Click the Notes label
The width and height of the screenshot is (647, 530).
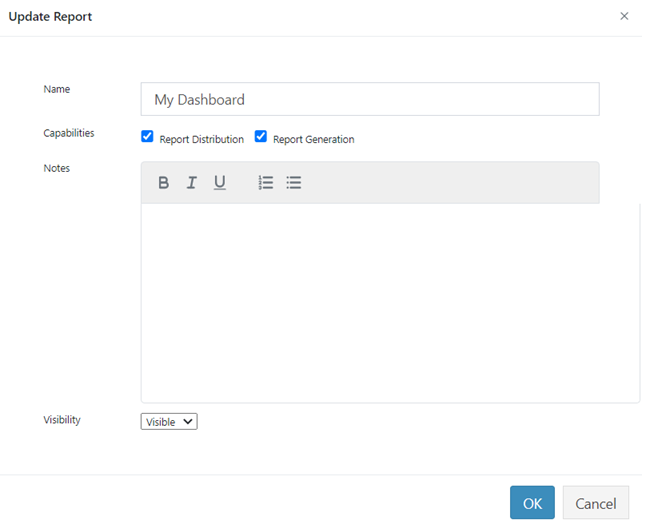pos(57,168)
